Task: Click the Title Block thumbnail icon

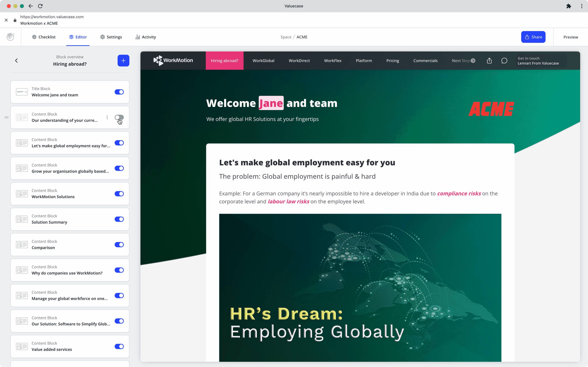Action: point(22,92)
